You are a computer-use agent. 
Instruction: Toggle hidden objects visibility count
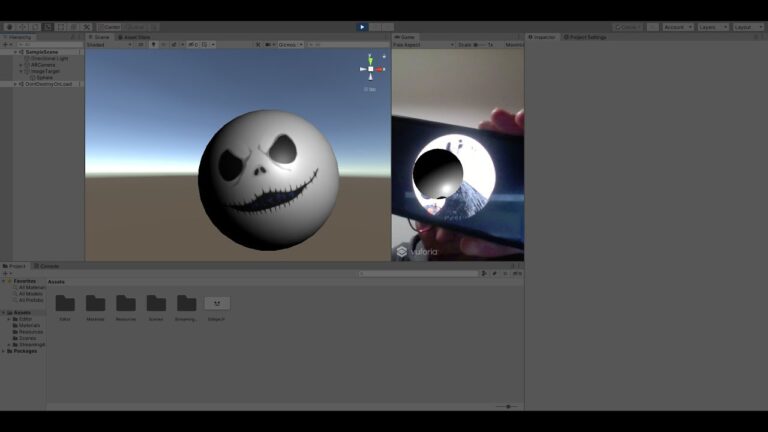pos(193,45)
